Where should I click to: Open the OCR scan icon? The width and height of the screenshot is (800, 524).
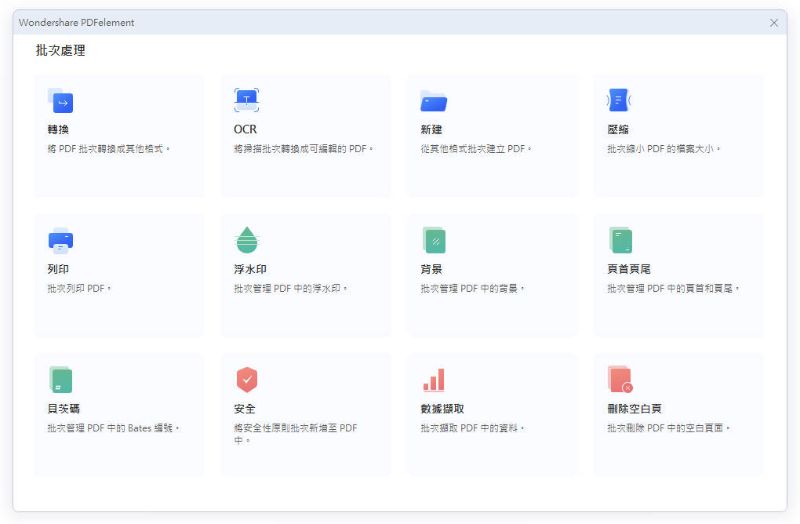tap(246, 100)
